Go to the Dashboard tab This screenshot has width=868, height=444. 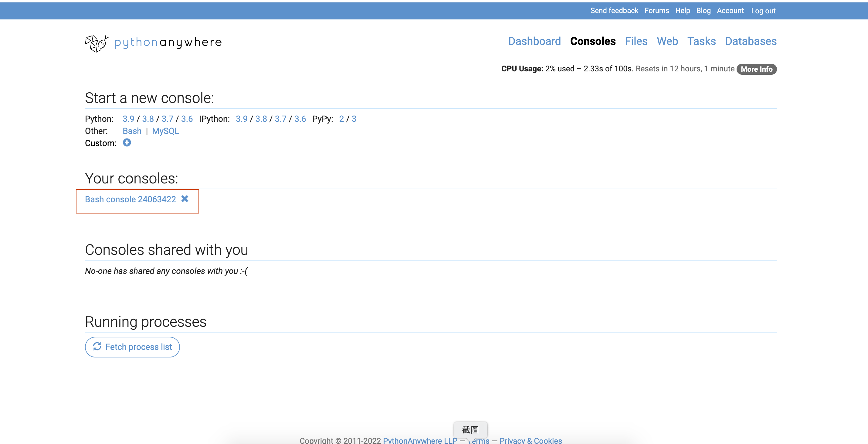point(534,41)
